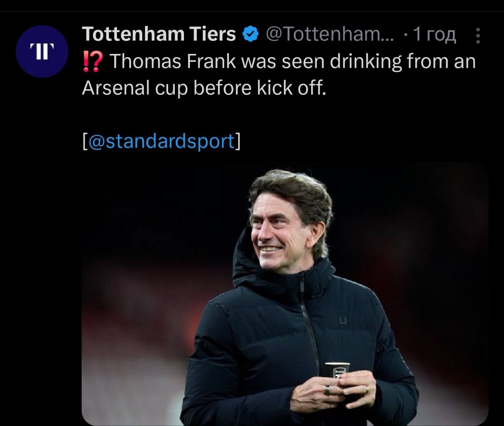
Task: Click the paper cup in the photo
Action: tap(337, 370)
